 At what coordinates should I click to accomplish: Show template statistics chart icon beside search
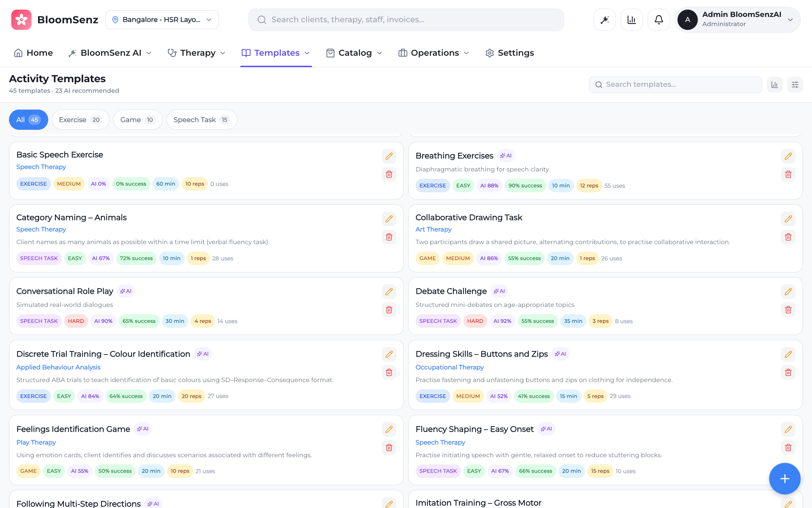coord(775,85)
